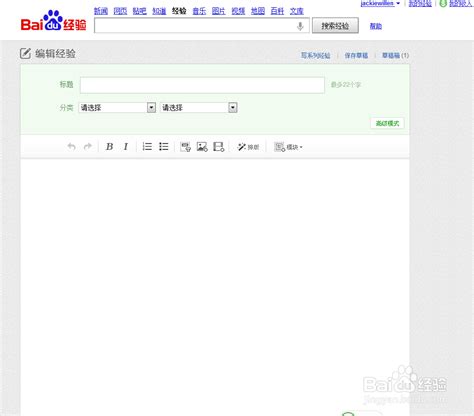Click the 保存草稿 save draft link
This screenshot has height=416, width=474.
(x=356, y=55)
